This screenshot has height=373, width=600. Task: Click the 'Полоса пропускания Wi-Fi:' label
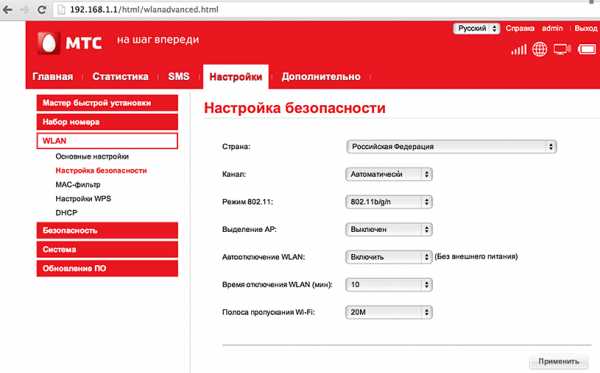(x=268, y=312)
